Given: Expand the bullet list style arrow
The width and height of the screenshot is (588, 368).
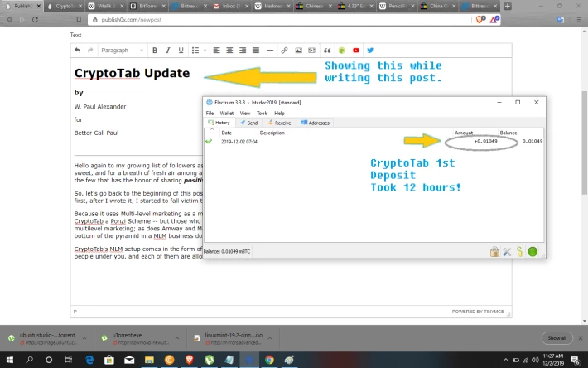Looking at the screenshot, I should point(205,51).
